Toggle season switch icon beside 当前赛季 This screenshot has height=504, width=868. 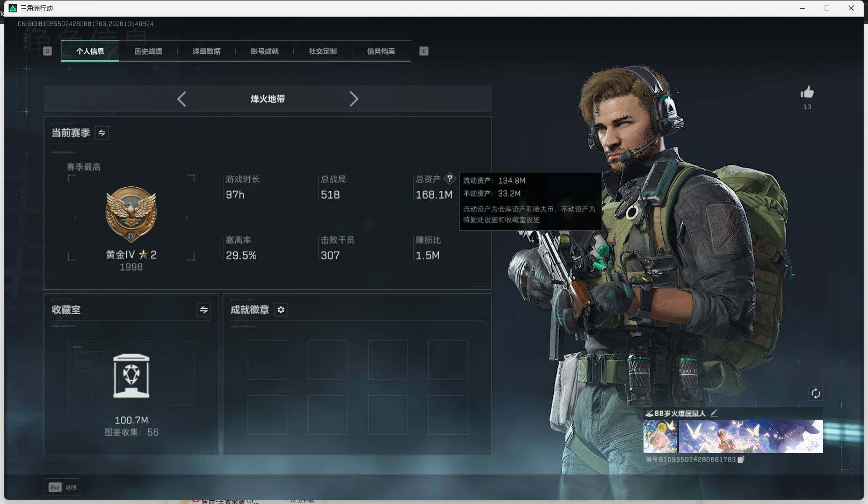point(102,133)
